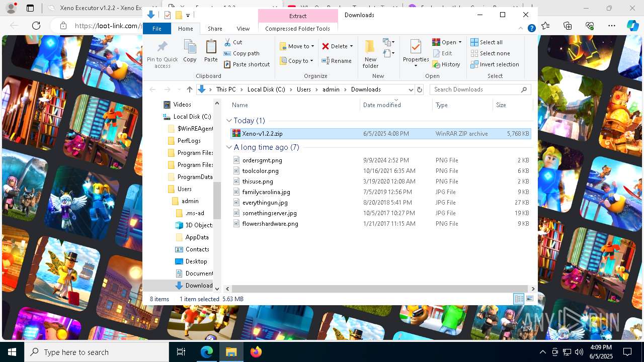Click horizontal scrollbar right arrow
The width and height of the screenshot is (644, 362).
[x=533, y=289]
